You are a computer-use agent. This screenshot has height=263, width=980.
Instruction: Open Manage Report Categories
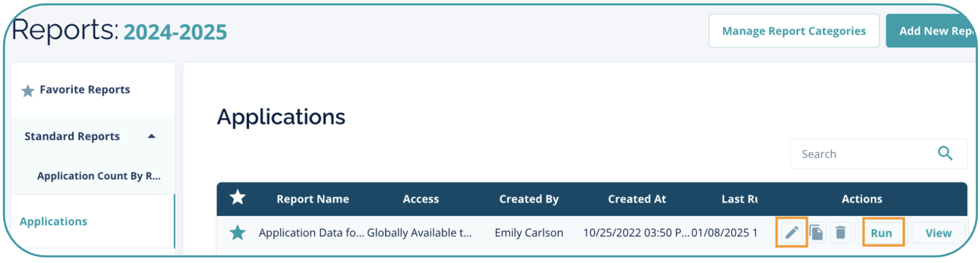[x=794, y=31]
